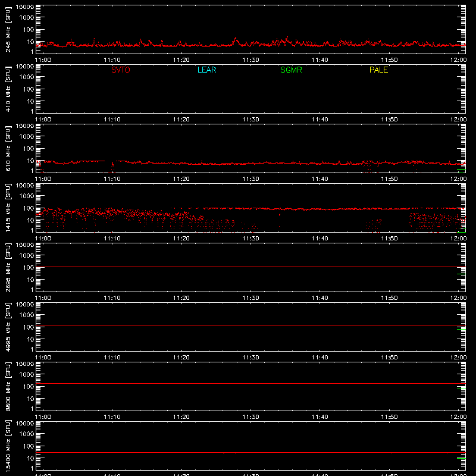Click 10000 tick label on 245 MHz plot
The height and width of the screenshot is (476, 476).
(25, 7)
